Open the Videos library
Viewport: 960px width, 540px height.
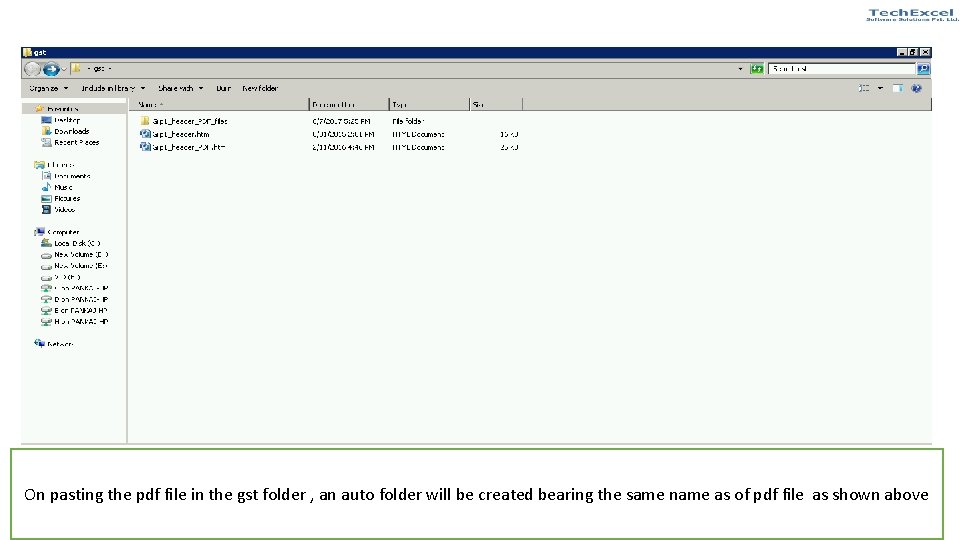click(64, 209)
